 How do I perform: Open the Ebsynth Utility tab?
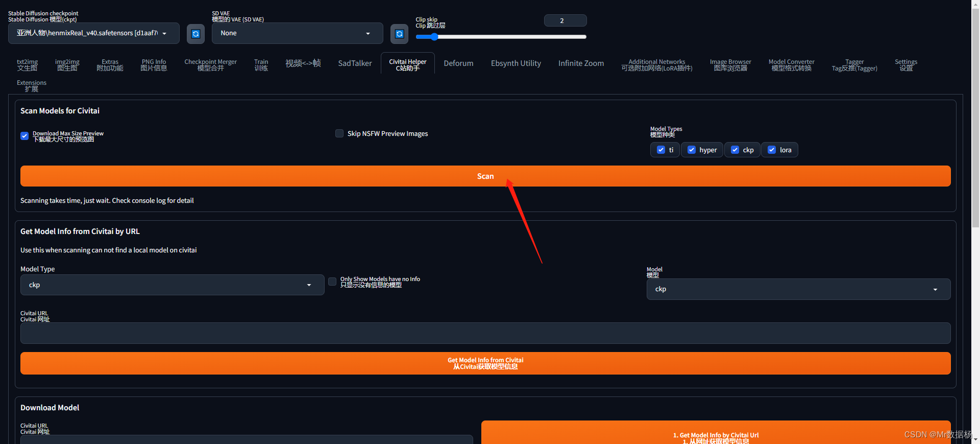coord(516,63)
